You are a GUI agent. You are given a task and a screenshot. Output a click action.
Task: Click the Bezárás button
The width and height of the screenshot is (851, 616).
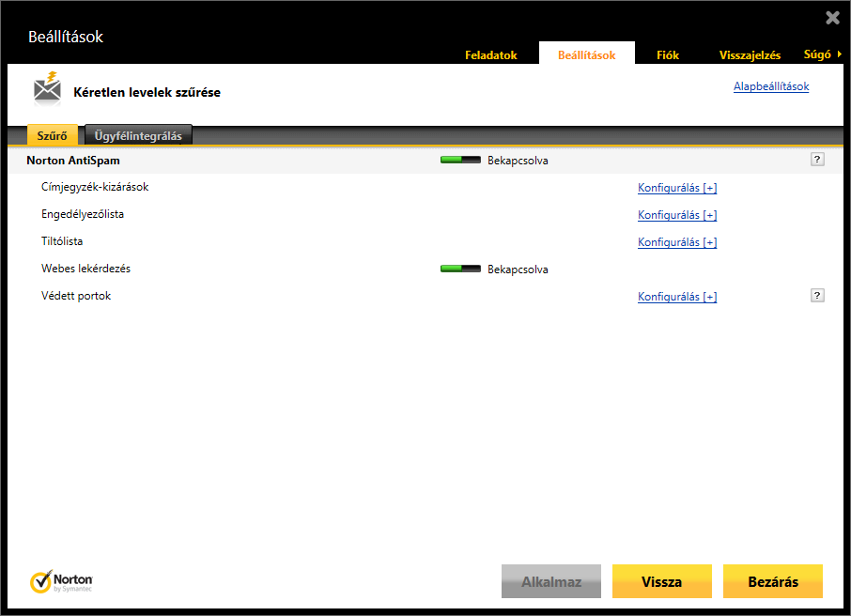pyautogui.click(x=773, y=581)
